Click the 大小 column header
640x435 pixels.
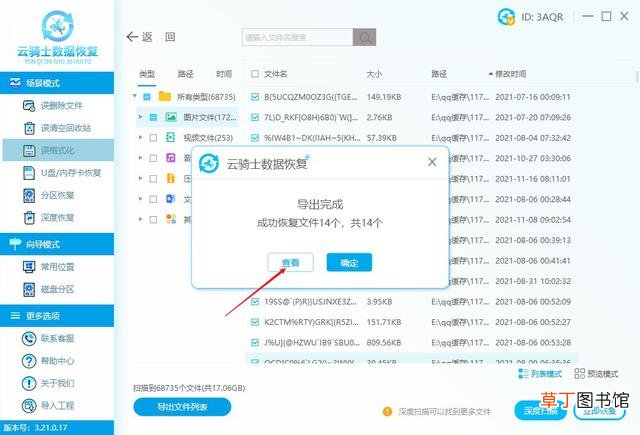(374, 74)
